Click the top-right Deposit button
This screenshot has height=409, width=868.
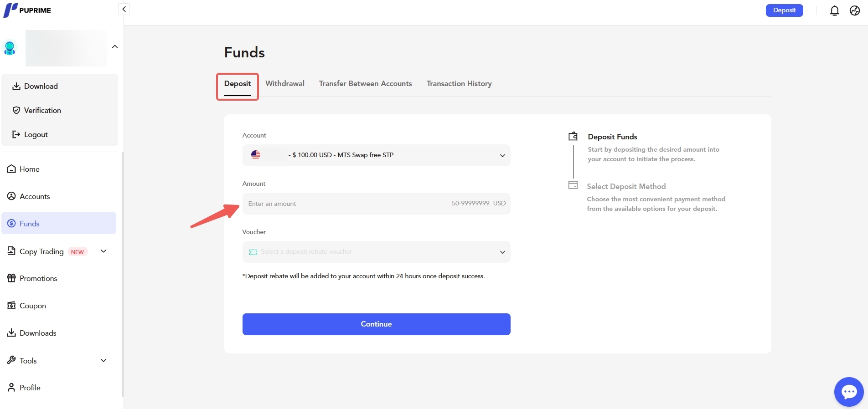(784, 10)
